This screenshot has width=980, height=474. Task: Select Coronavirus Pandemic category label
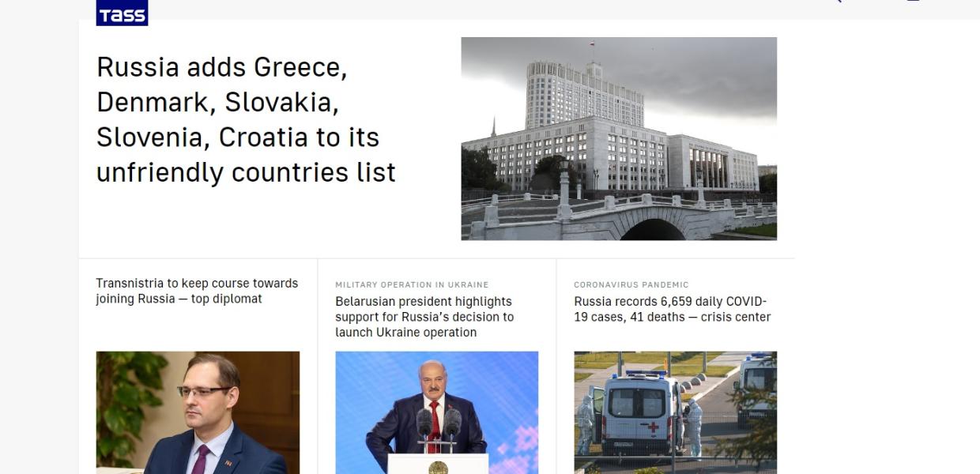[x=631, y=284]
